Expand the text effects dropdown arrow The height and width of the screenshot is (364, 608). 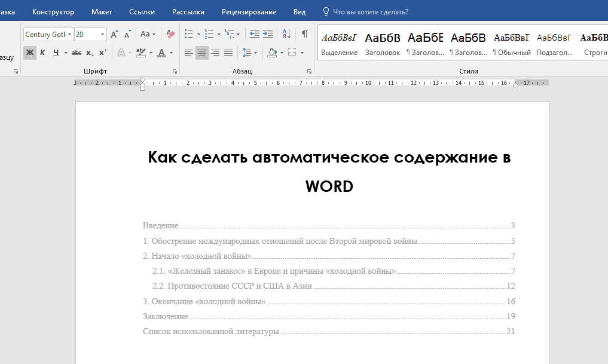point(130,53)
